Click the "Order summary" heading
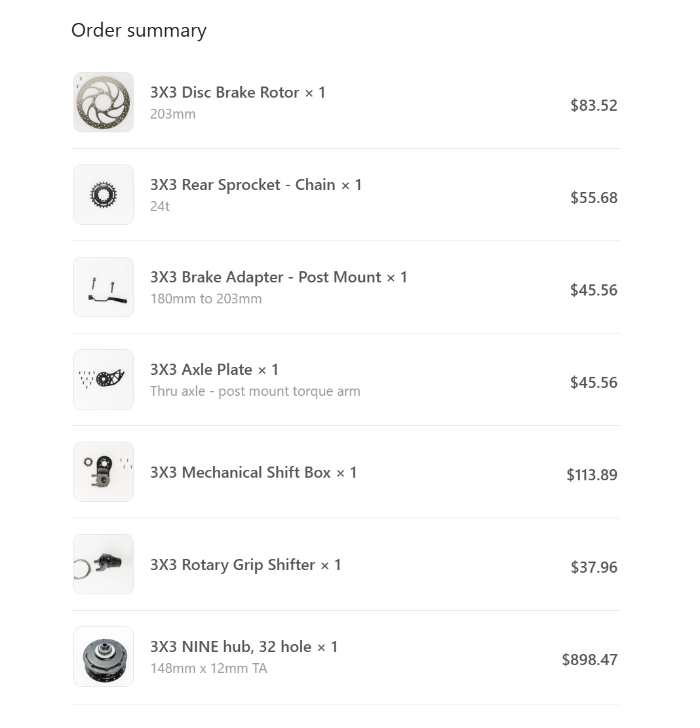Image resolution: width=700 pixels, height=728 pixels. click(x=139, y=30)
